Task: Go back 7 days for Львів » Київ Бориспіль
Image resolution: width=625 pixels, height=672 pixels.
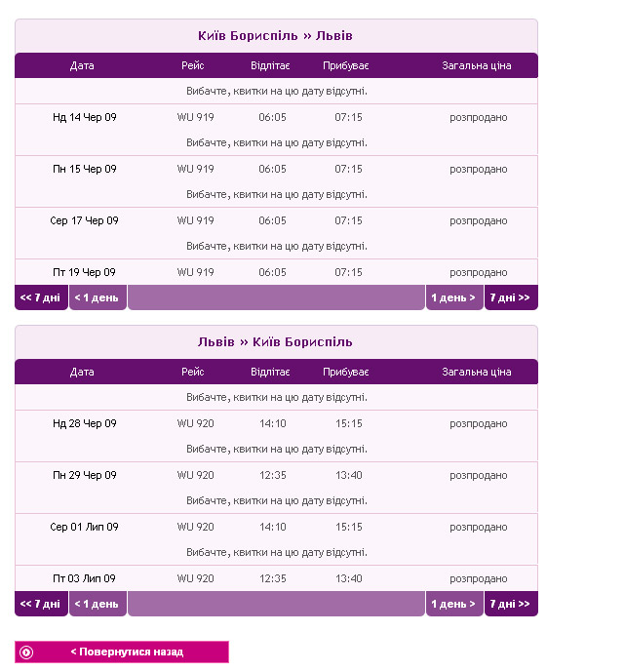Action: pos(41,604)
